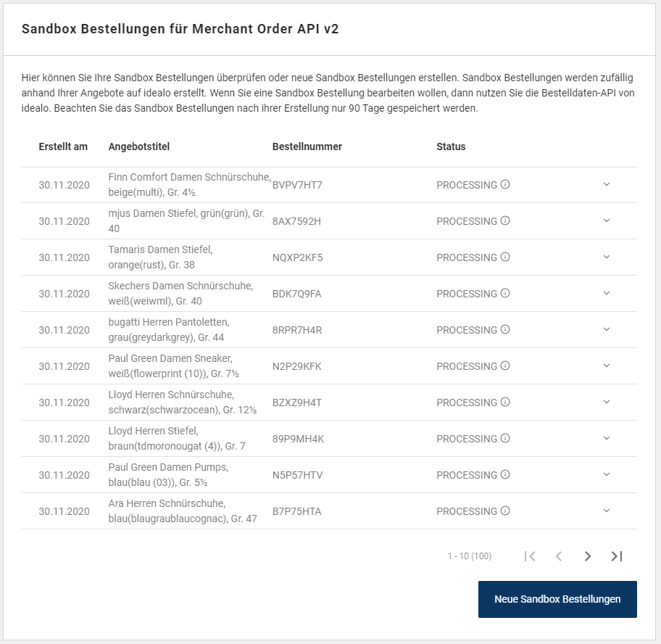Click the Status column header
This screenshot has width=661, height=644.
[451, 146]
